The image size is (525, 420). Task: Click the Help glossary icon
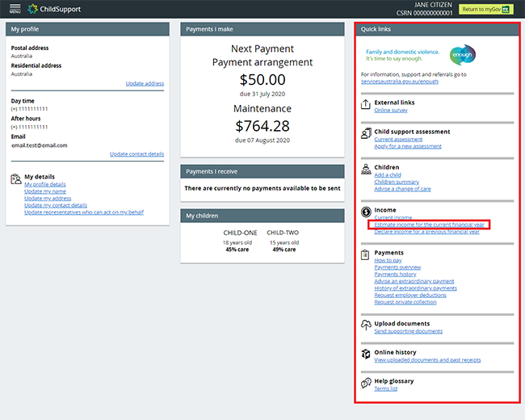click(366, 381)
